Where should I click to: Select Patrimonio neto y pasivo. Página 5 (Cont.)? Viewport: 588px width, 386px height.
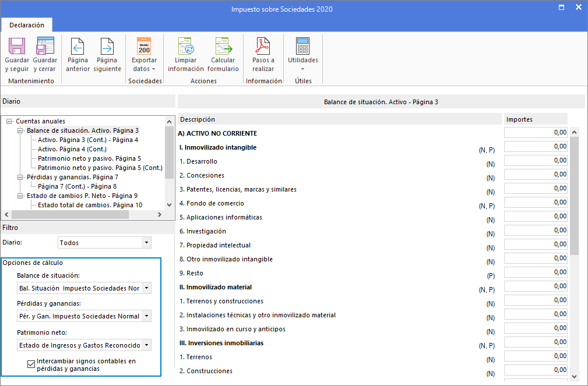coord(100,168)
